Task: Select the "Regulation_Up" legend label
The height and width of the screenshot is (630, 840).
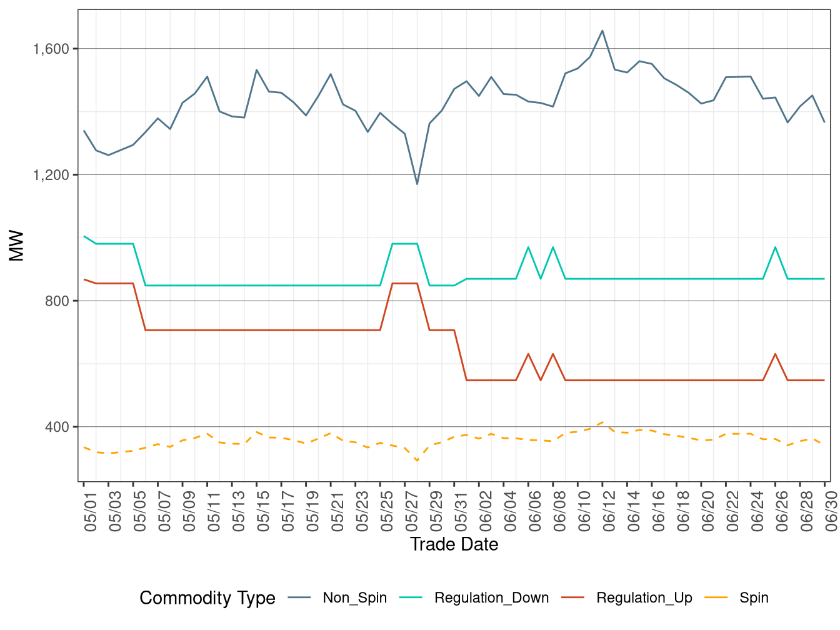Action: (x=644, y=598)
